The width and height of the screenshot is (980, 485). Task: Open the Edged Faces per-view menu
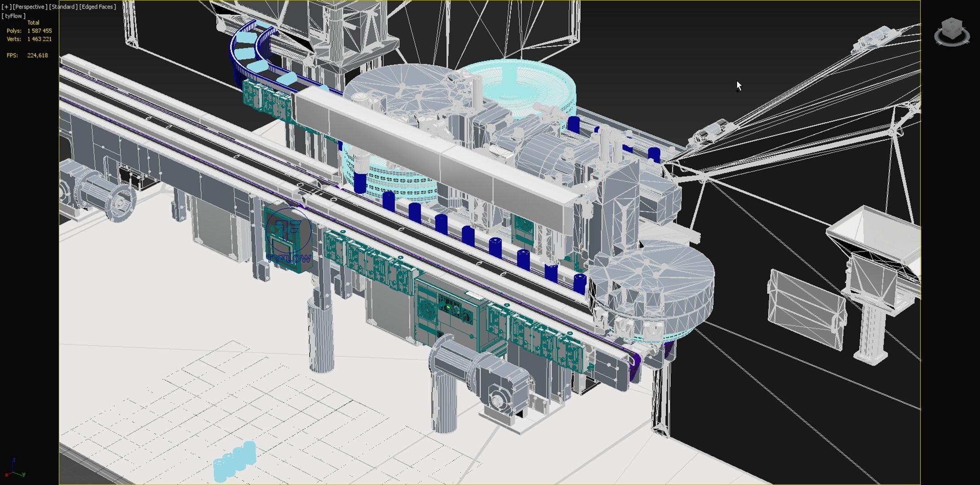[x=97, y=7]
